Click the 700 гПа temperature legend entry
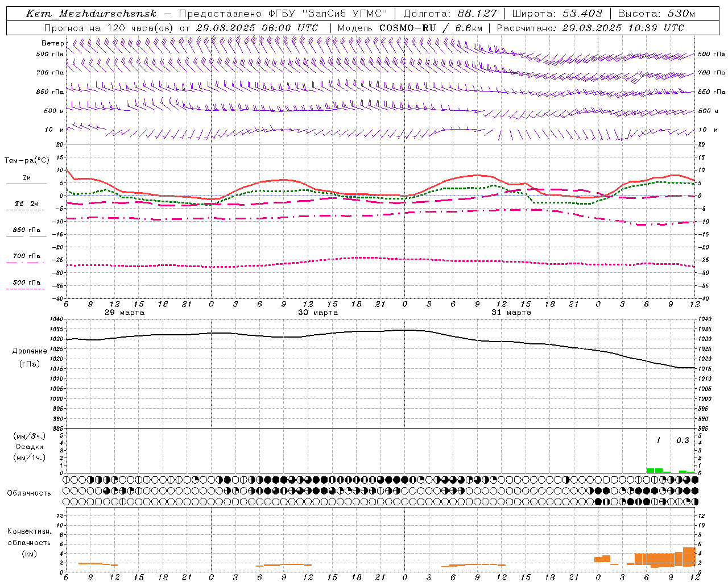The width and height of the screenshot is (728, 582). tap(27, 256)
